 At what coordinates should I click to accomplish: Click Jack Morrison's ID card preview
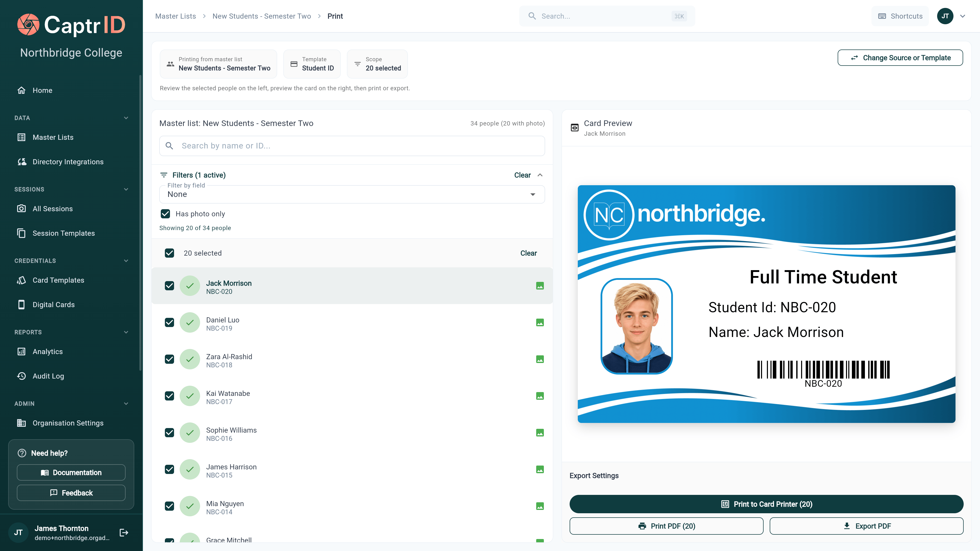coord(766,304)
